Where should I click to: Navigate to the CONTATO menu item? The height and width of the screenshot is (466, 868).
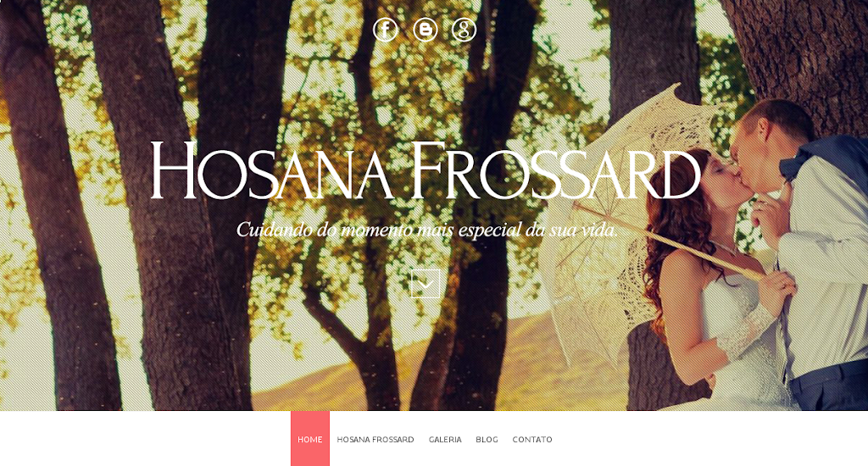[x=532, y=440]
